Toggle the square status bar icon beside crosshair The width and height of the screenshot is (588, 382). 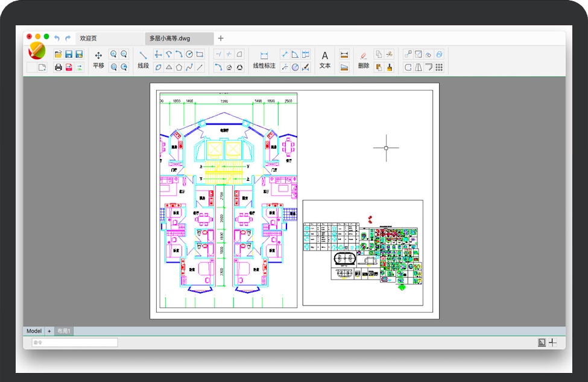pos(542,342)
